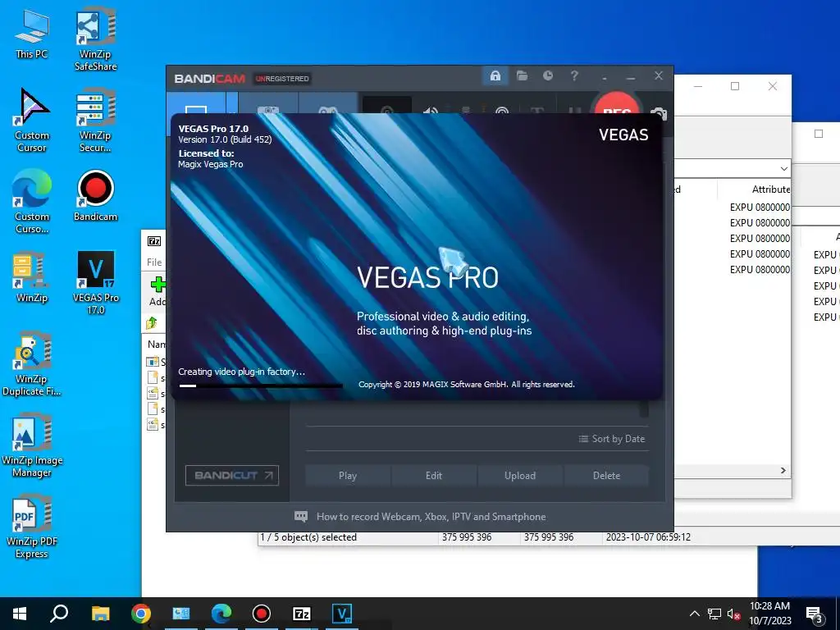Viewport: 840px width, 630px height.
Task: Click the Bandicam lock icon
Action: tap(495, 76)
